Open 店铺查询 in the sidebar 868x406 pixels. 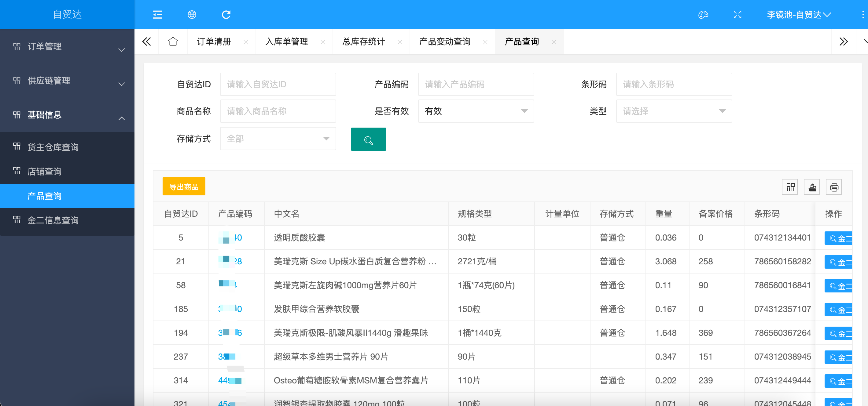[67, 171]
